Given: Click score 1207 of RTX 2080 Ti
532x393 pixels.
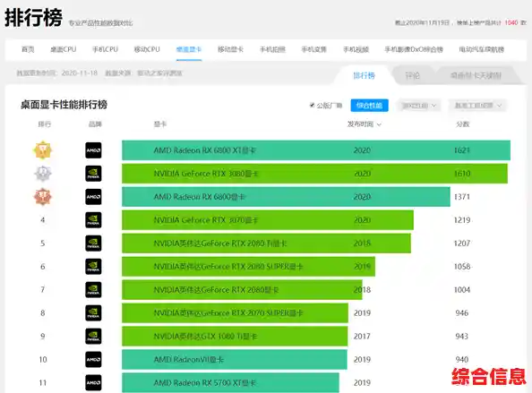Looking at the screenshot, I should [x=462, y=243].
